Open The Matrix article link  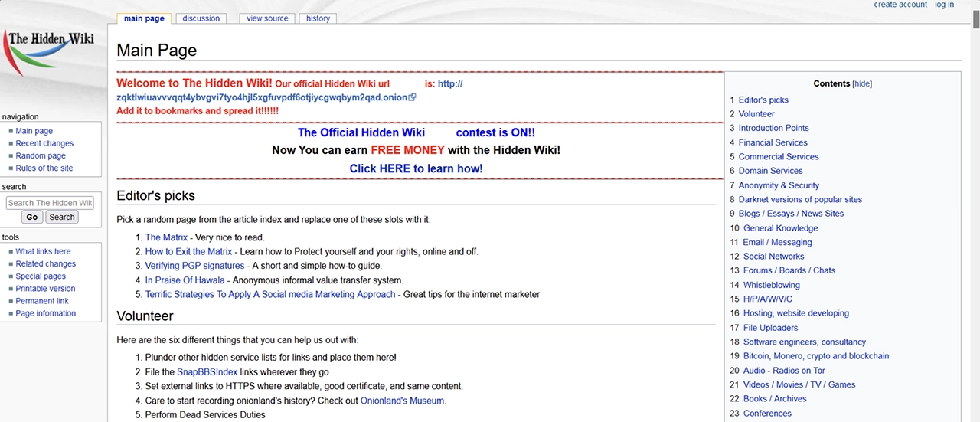click(166, 237)
